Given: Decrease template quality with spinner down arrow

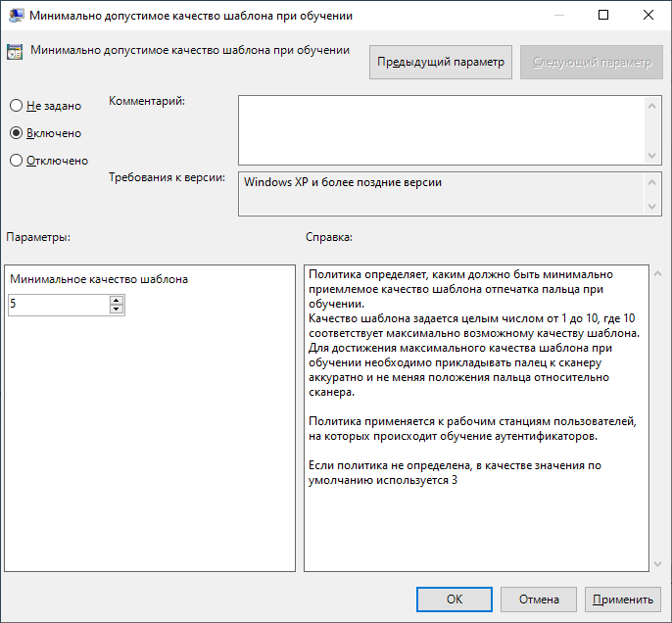Looking at the screenshot, I should click(x=117, y=309).
